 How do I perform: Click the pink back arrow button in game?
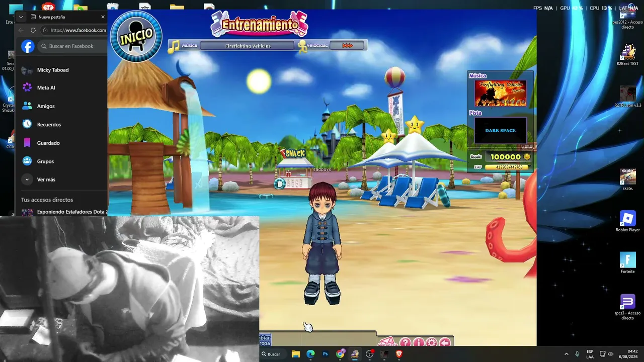tap(445, 343)
